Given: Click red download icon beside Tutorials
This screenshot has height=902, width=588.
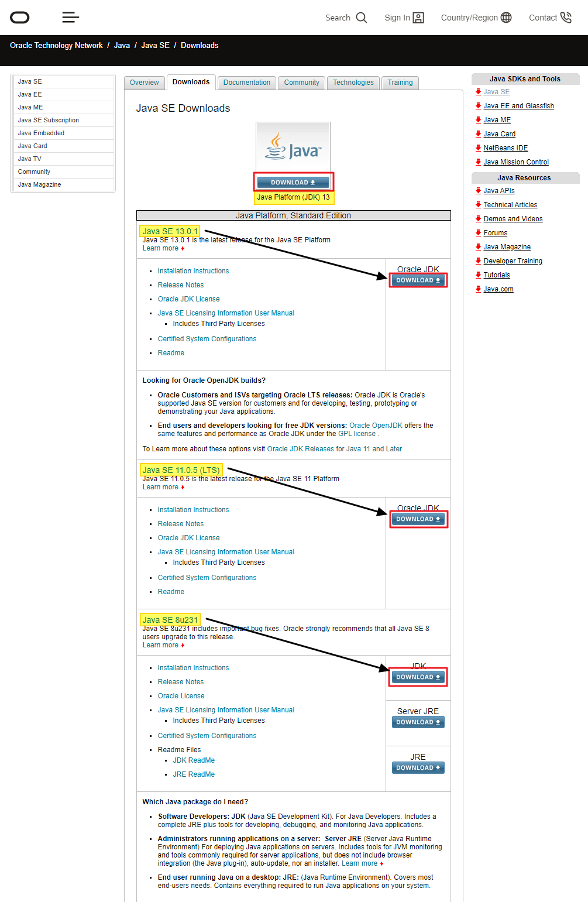Looking at the screenshot, I should click(478, 275).
